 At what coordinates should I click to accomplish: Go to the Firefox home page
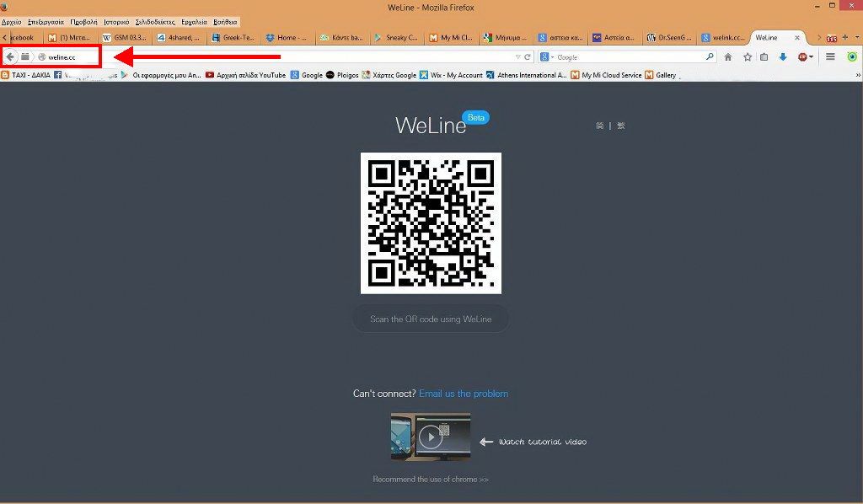tap(728, 56)
